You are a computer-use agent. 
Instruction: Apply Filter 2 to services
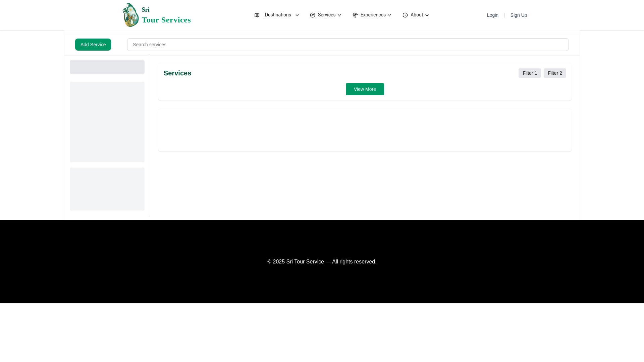[555, 73]
